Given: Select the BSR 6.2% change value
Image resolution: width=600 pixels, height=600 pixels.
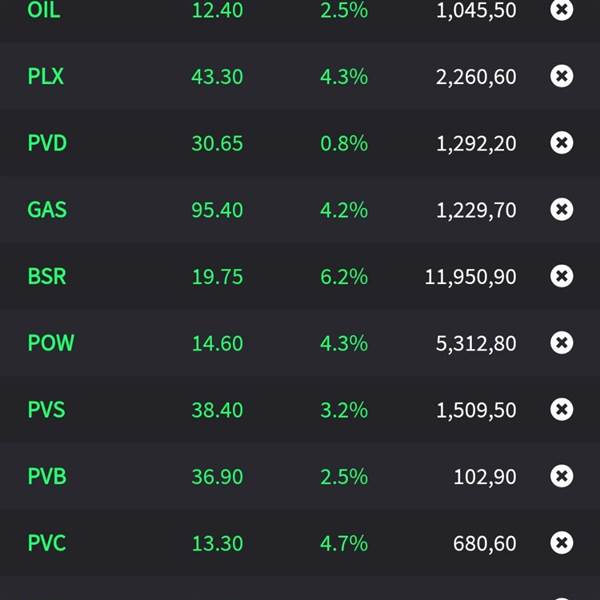Looking at the screenshot, I should point(344,276).
